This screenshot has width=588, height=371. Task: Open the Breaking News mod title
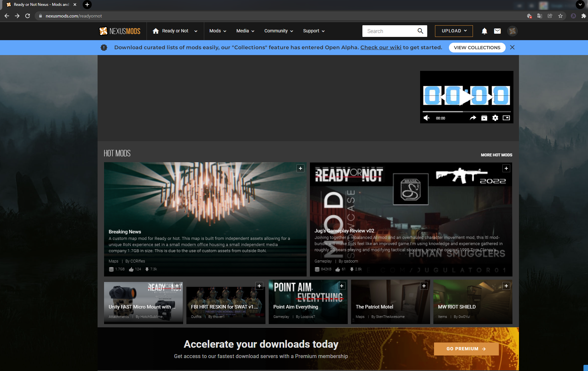[x=125, y=232]
